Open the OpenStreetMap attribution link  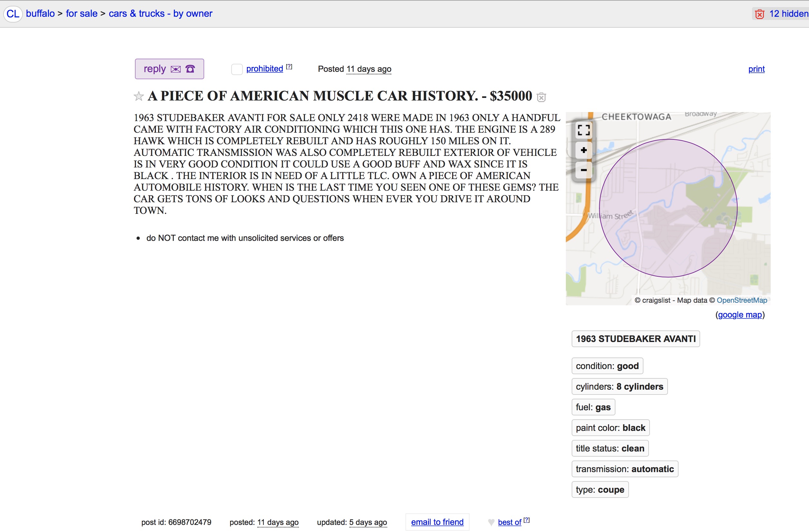click(742, 300)
